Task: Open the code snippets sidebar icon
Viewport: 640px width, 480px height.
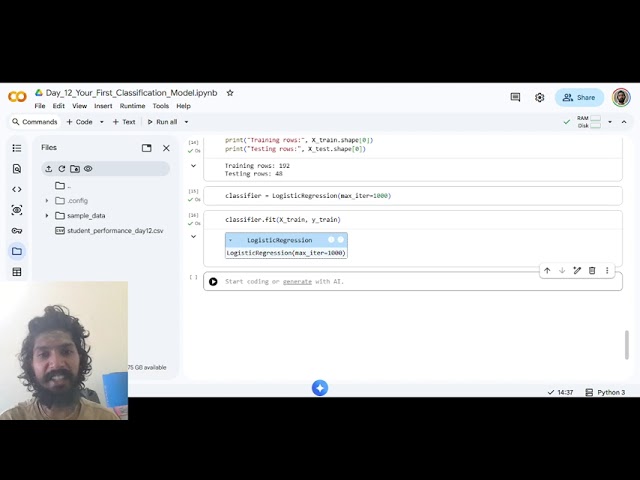Action: pyautogui.click(x=17, y=189)
